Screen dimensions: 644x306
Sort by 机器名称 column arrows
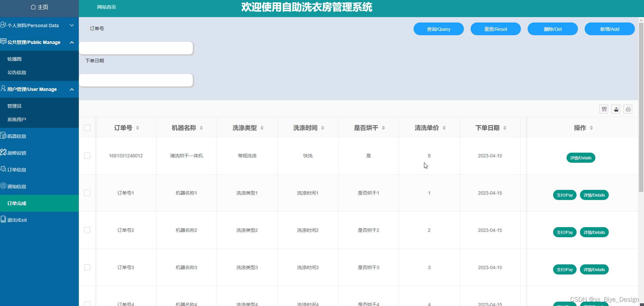point(201,128)
